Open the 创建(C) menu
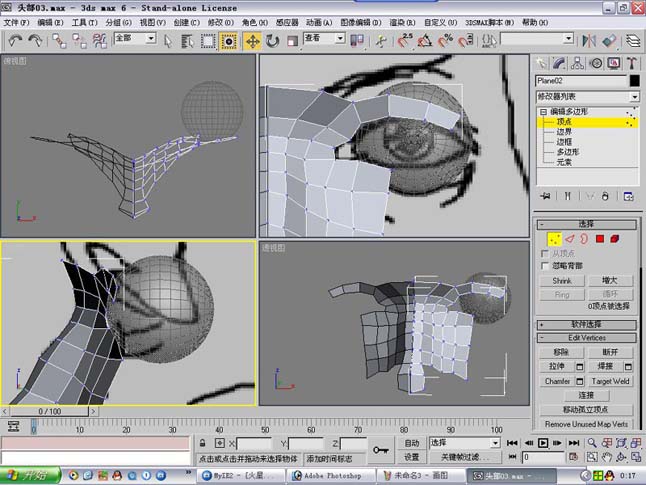This screenshot has height=485, width=646. (187, 22)
